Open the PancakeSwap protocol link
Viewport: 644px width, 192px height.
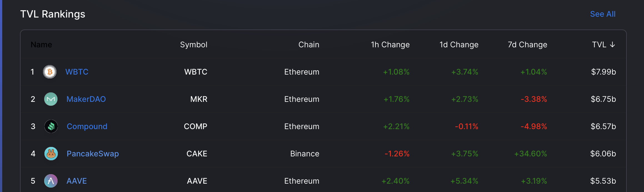click(93, 154)
